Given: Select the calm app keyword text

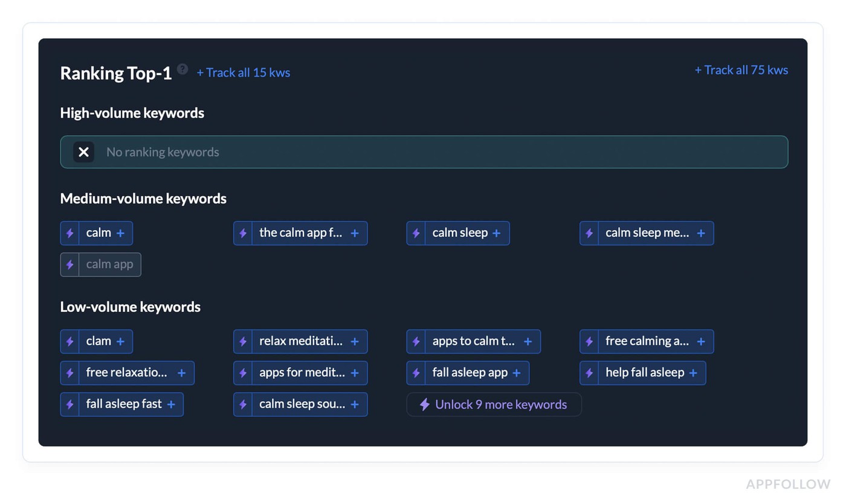Looking at the screenshot, I should pyautogui.click(x=110, y=264).
